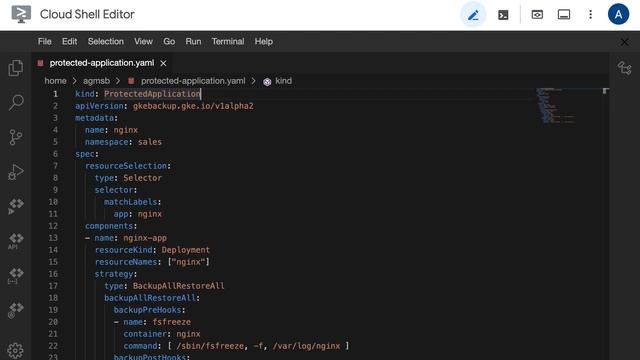Open the outline icon in right sidebar
The image size is (640, 360).
pyautogui.click(x=624, y=68)
